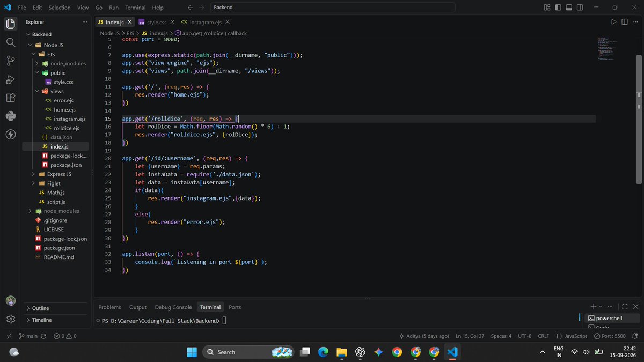Open the File menu
This screenshot has height=362, width=644.
coord(22,8)
